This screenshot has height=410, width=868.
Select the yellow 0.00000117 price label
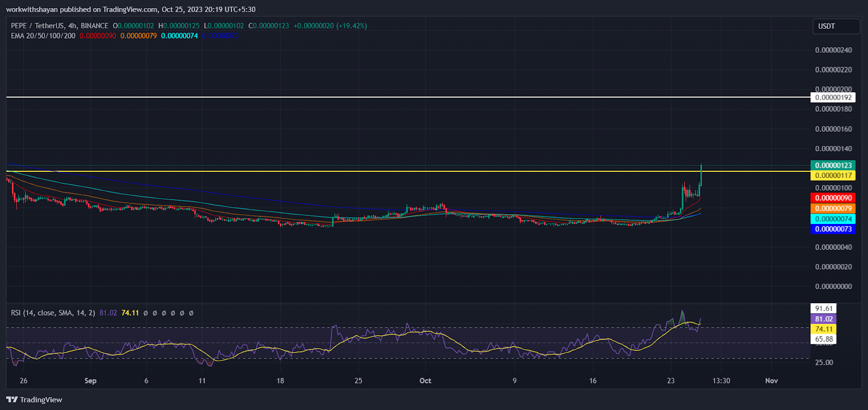[x=833, y=175]
